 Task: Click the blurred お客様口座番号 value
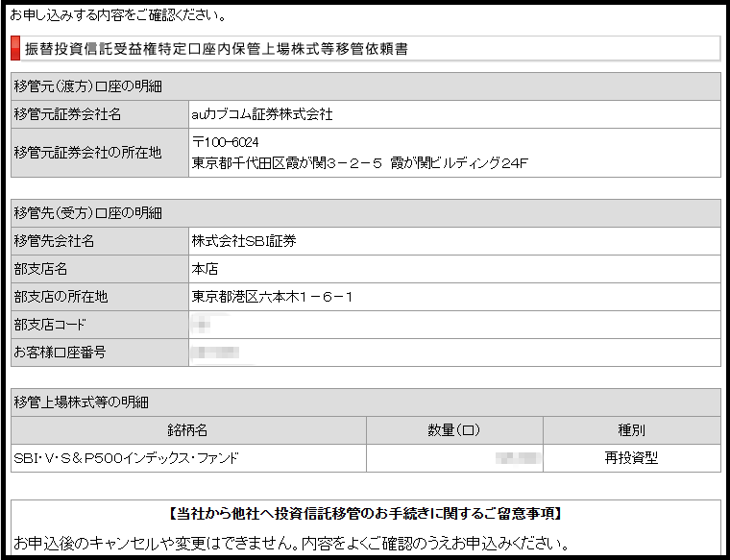point(215,353)
